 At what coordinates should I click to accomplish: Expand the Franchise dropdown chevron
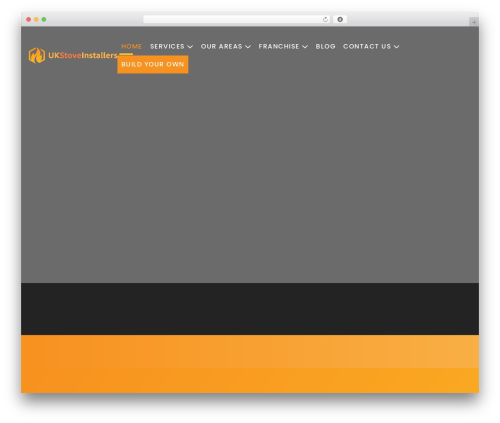(305, 47)
